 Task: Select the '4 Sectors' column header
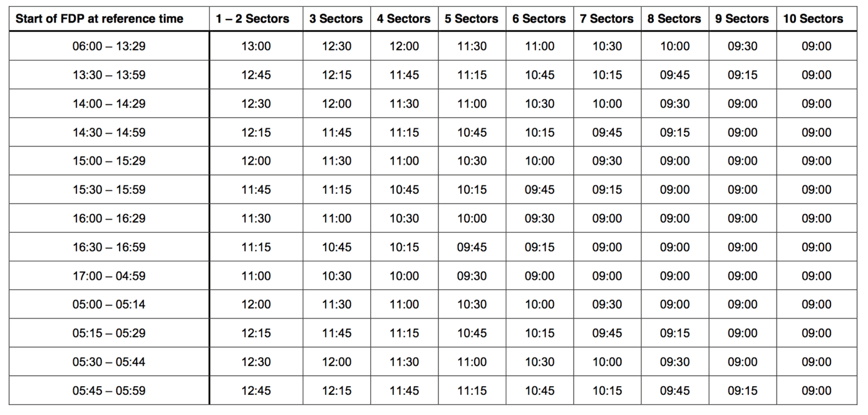click(x=404, y=18)
